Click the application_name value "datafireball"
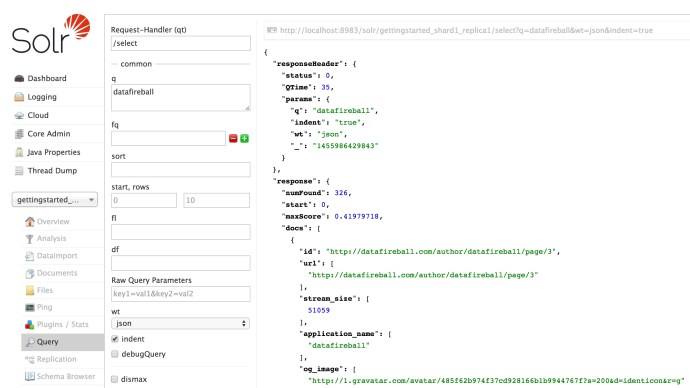690x388 pixels. tap(339, 345)
